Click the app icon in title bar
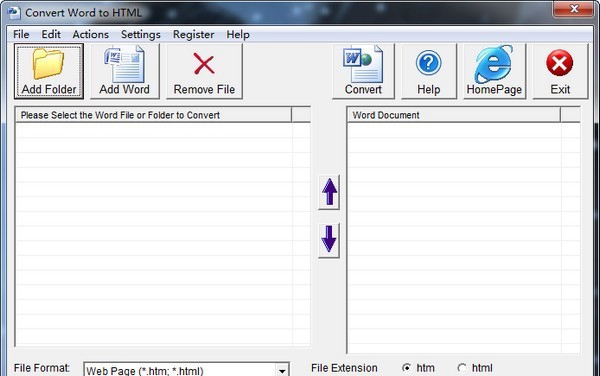 click(x=14, y=13)
